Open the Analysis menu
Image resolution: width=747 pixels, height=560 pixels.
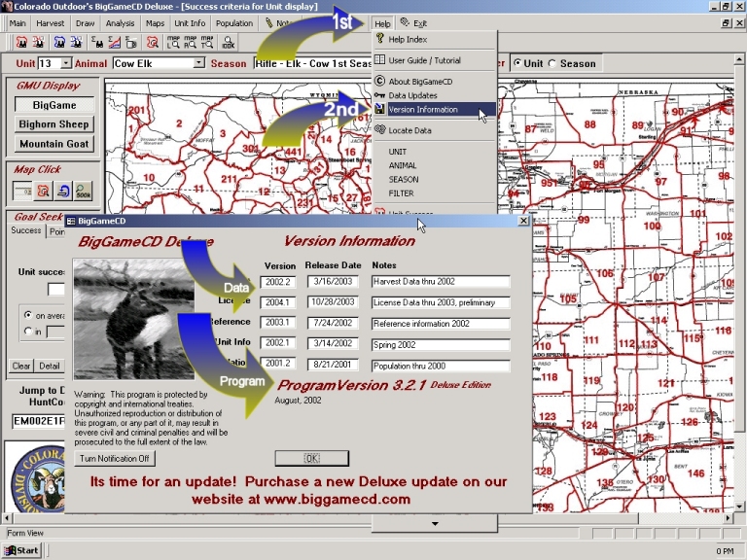click(120, 23)
